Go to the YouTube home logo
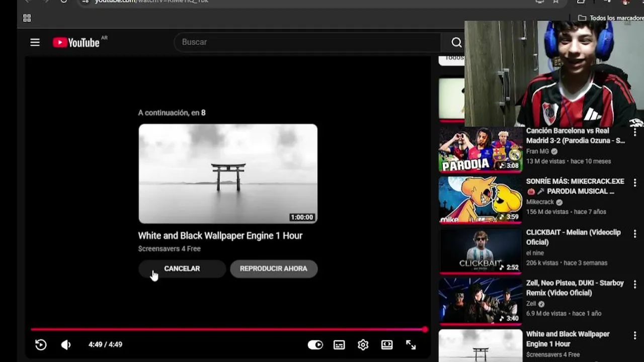 [76, 43]
